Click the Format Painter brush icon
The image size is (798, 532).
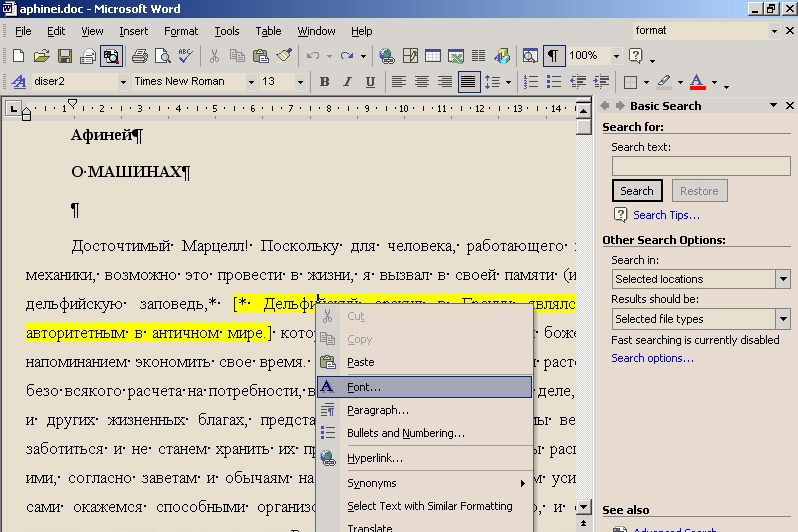284,57
